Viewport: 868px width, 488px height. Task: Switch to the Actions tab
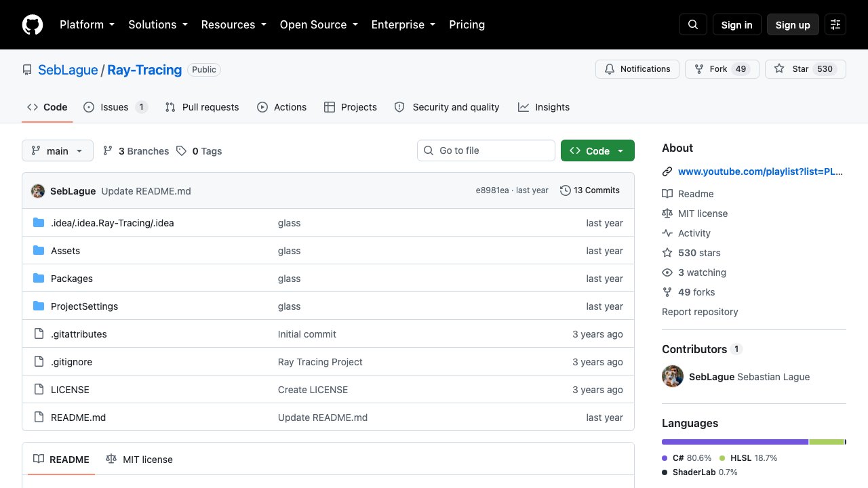(281, 107)
